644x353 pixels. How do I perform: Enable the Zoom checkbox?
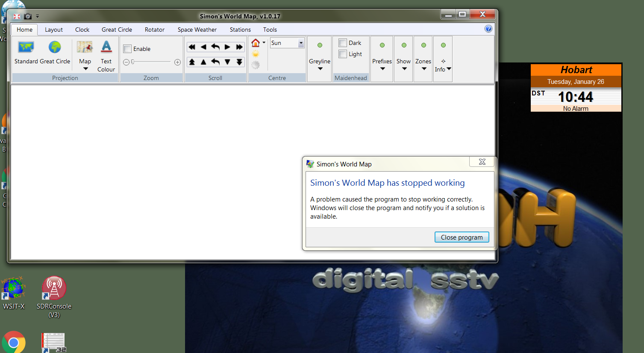point(127,49)
